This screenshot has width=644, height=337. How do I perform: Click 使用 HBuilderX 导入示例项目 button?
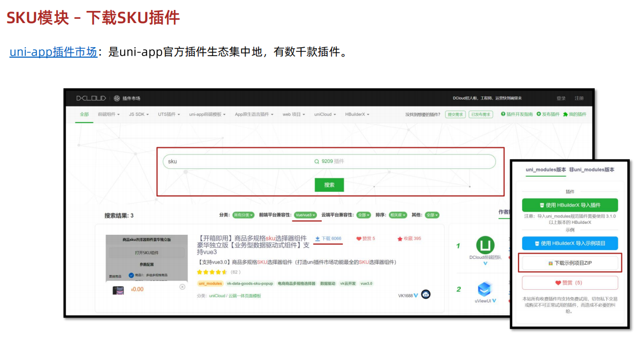point(570,243)
